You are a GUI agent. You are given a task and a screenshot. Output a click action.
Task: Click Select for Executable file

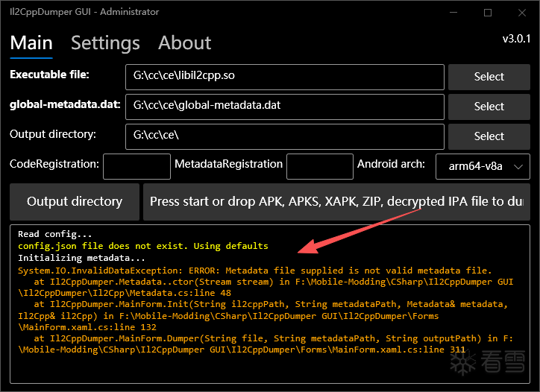[x=489, y=77]
